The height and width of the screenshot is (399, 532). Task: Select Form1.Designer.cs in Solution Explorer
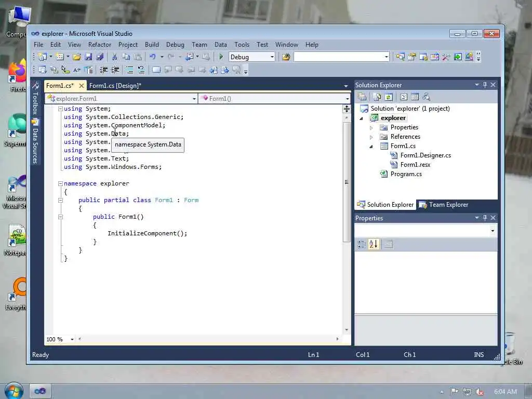(x=425, y=155)
